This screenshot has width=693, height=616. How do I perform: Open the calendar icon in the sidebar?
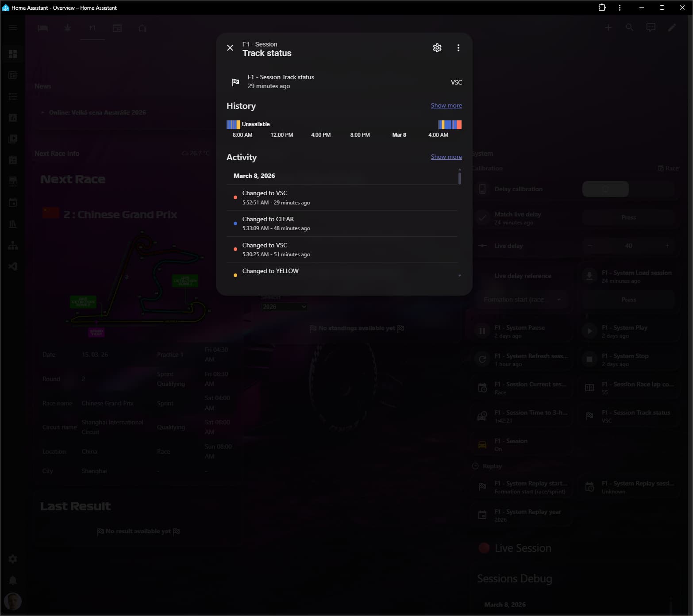13,203
